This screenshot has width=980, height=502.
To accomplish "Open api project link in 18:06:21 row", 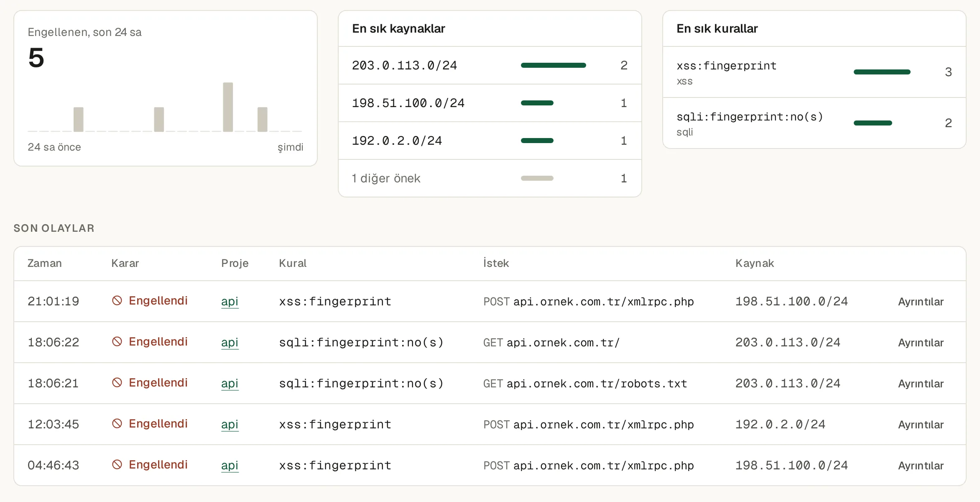I will coord(230,383).
